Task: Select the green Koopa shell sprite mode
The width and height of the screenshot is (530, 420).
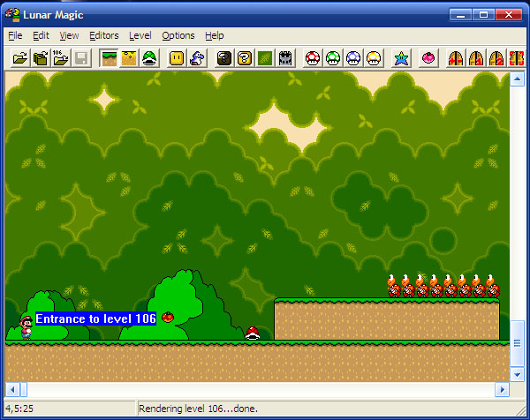Action: [149, 58]
